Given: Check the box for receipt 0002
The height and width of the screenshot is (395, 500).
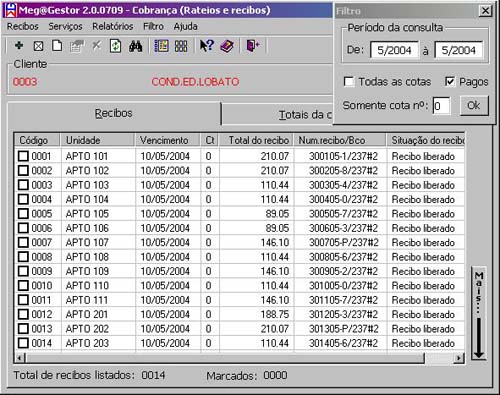Looking at the screenshot, I should click(x=23, y=170).
